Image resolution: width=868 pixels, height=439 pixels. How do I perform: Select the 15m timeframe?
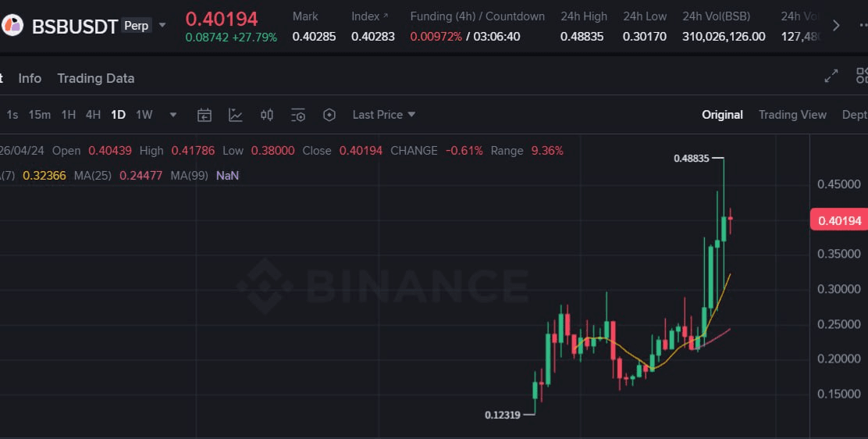pos(39,115)
